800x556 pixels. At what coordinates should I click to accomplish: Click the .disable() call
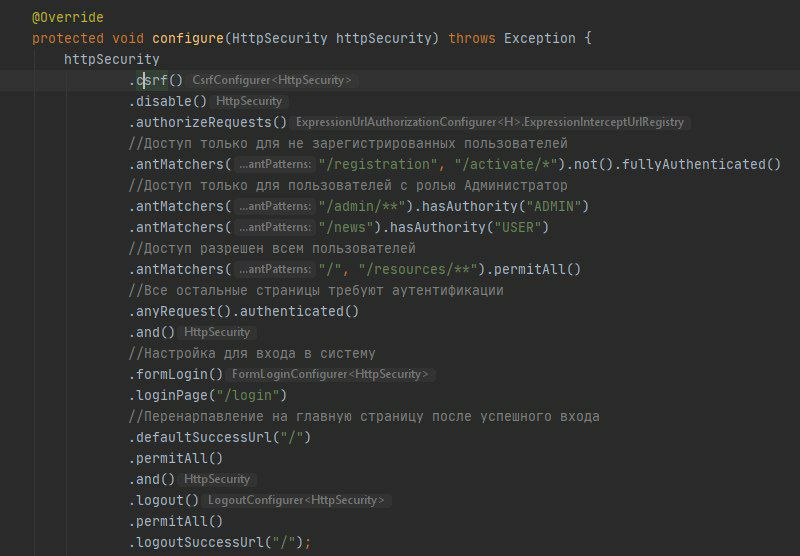coord(168,101)
